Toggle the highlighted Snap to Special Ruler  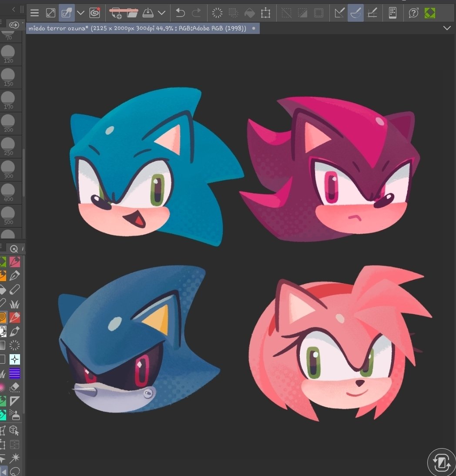click(355, 13)
